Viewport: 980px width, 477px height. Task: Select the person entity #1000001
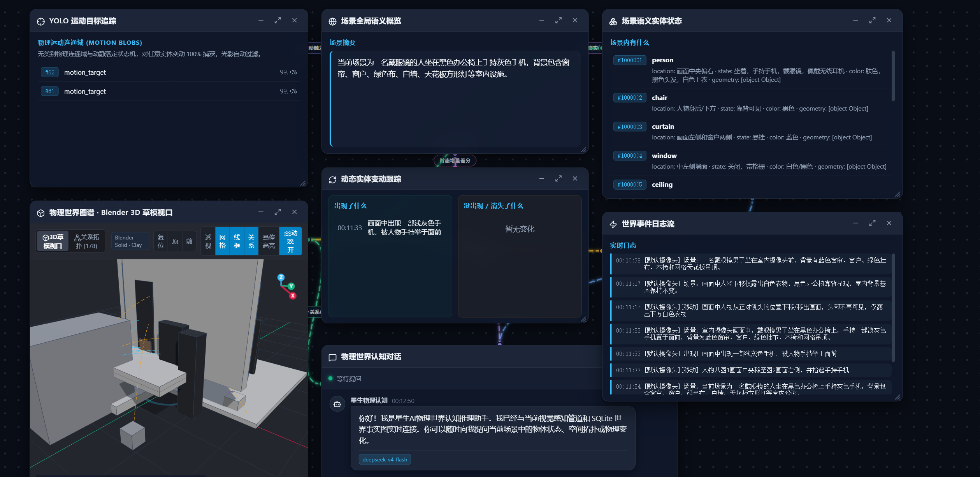[x=750, y=70]
